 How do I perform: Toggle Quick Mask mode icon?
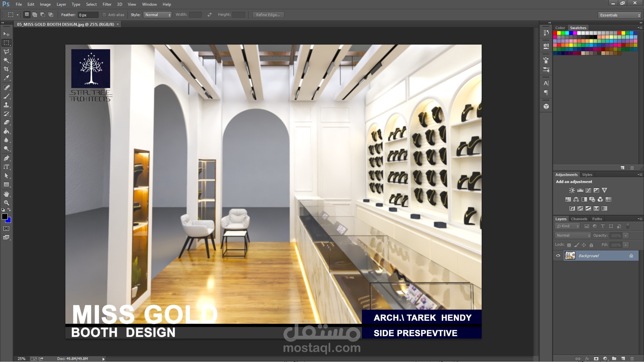click(x=6, y=229)
